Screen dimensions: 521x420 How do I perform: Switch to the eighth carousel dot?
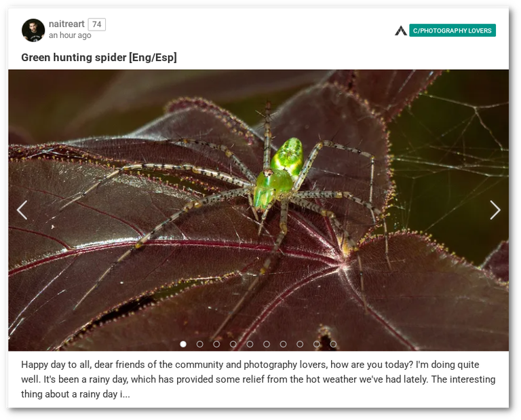point(300,344)
